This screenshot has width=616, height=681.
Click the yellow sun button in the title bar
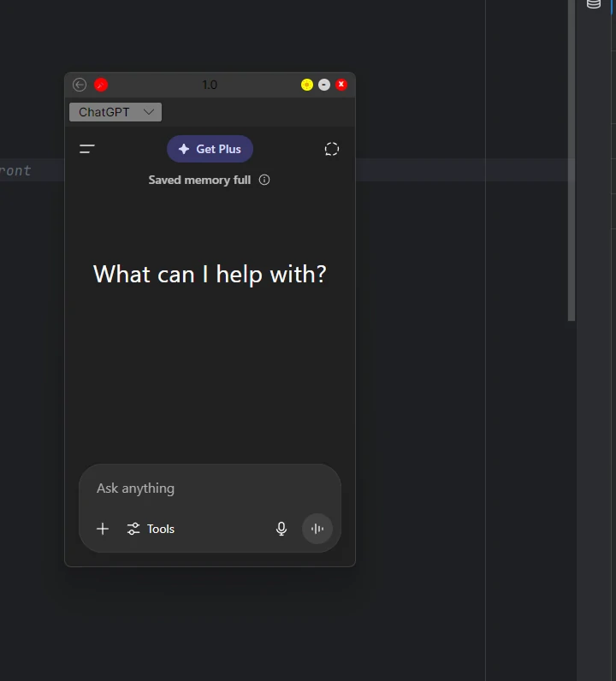click(307, 85)
